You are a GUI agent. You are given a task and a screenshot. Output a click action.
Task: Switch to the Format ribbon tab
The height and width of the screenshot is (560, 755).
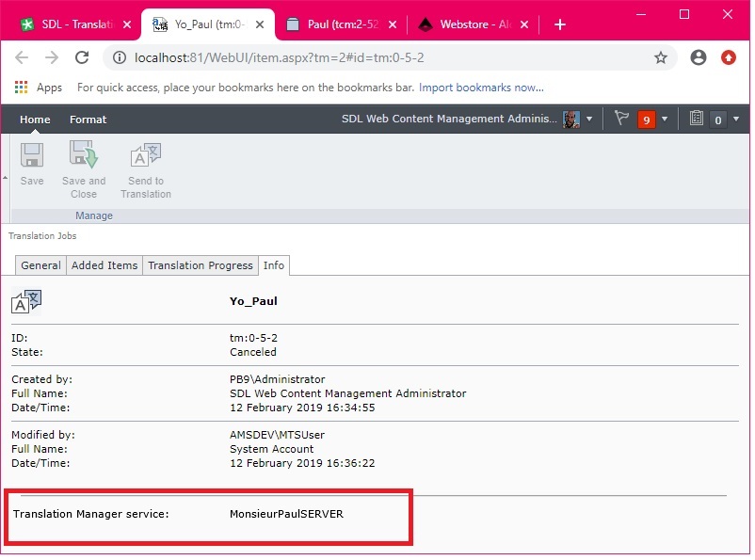coord(88,120)
